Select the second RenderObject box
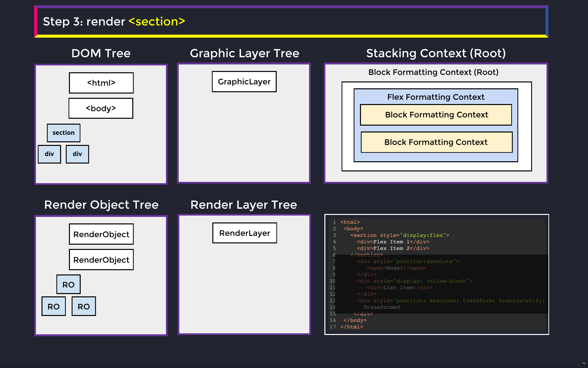This screenshot has width=588, height=368. (101, 260)
